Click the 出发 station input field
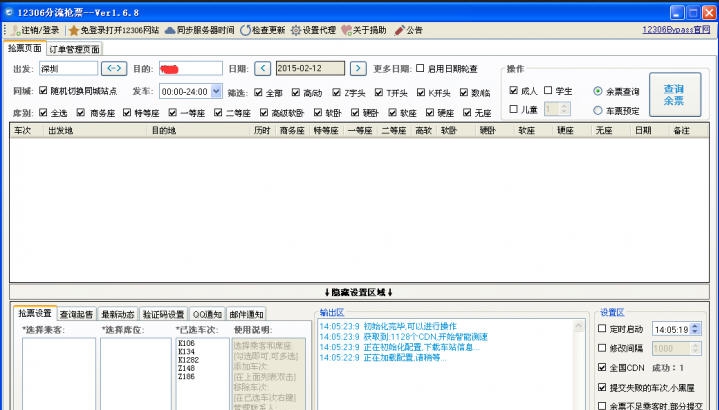The image size is (719, 410). (x=68, y=68)
